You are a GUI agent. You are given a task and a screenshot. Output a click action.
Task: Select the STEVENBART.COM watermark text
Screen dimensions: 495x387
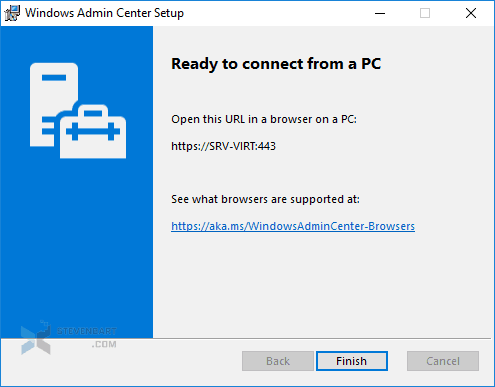point(87,337)
